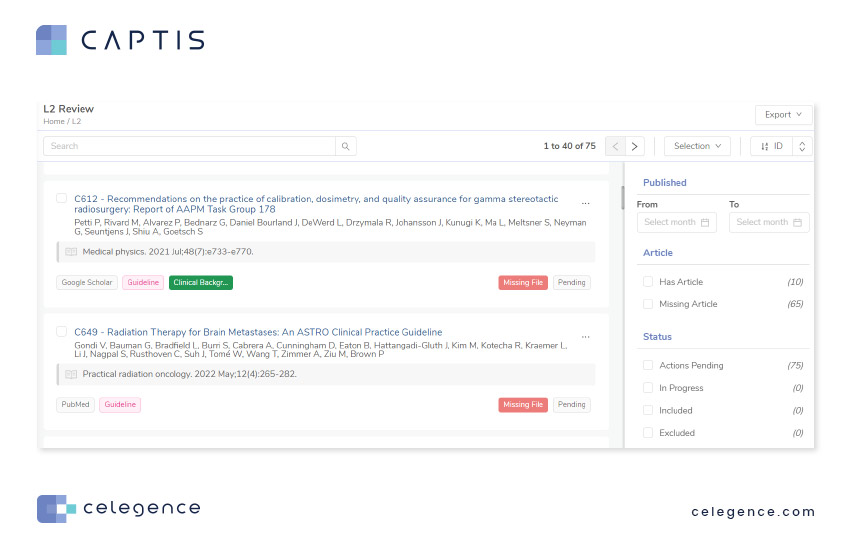Click Missing File button on C612
The height and width of the screenshot is (542, 845).
pos(523,283)
